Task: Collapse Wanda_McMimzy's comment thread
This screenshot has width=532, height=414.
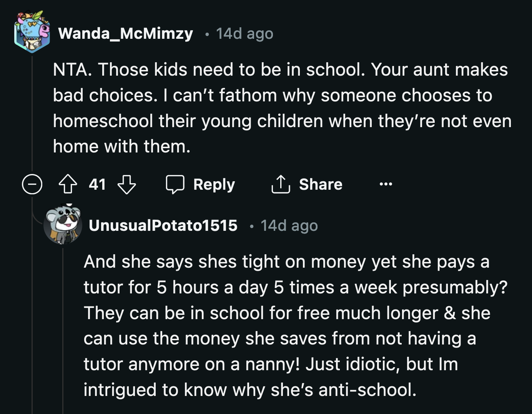Action: pos(32,184)
